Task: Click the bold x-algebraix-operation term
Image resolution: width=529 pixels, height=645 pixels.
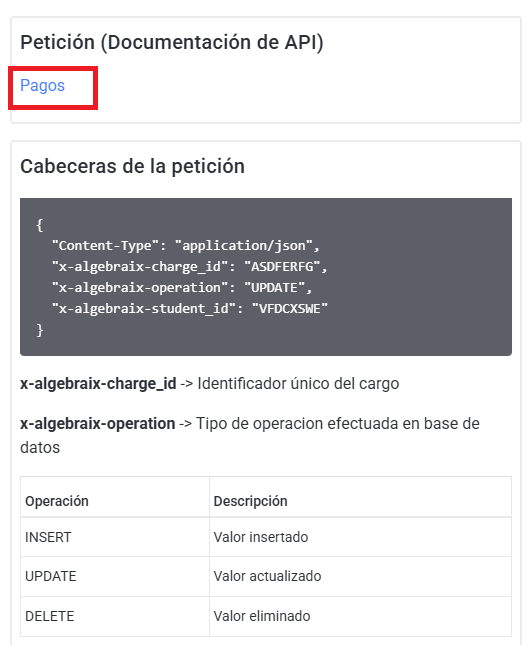Action: click(x=97, y=423)
